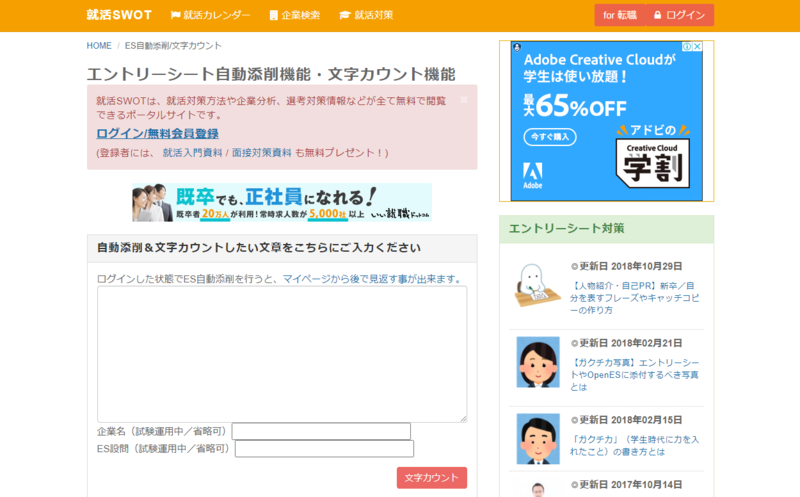Close the Adobe ad with X icon
This screenshot has height=497, width=800.
pos(697,46)
